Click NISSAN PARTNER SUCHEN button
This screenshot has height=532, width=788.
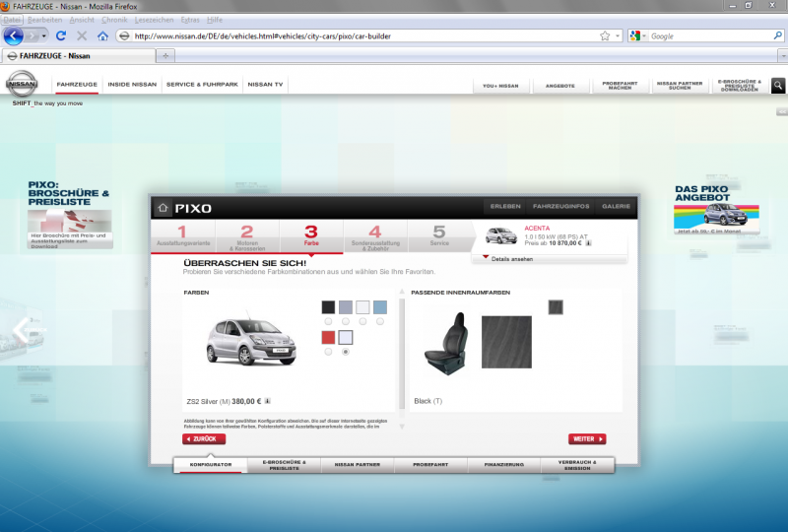[x=680, y=86]
